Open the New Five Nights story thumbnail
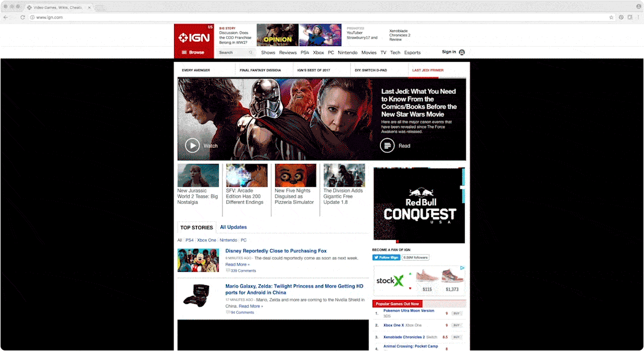 [x=295, y=175]
